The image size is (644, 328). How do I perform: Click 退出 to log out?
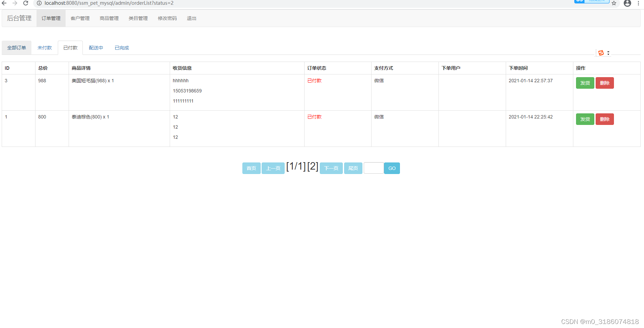(192, 18)
